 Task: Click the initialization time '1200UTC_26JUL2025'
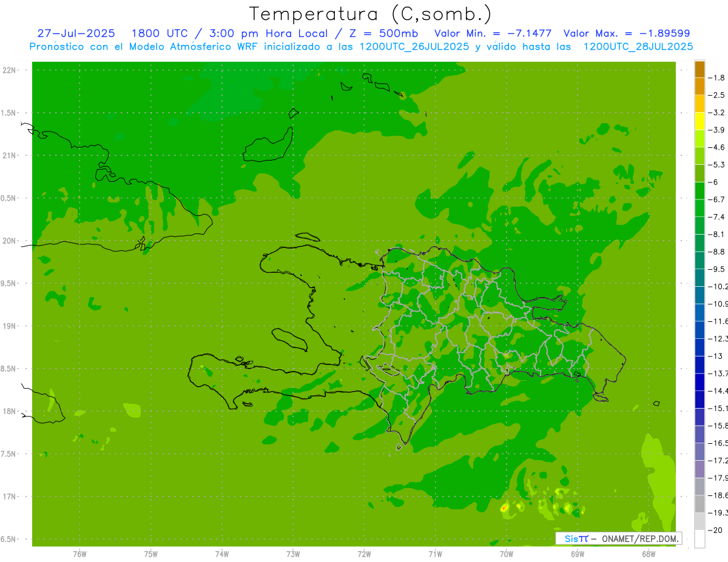coord(414,47)
